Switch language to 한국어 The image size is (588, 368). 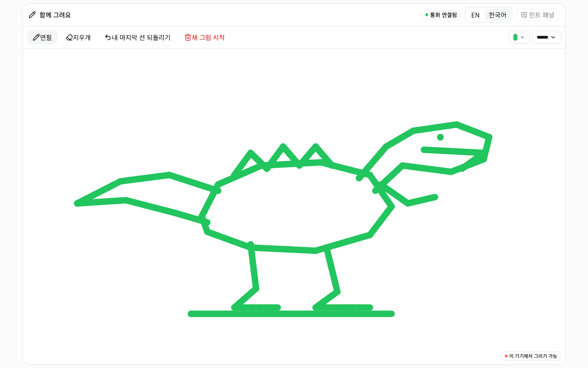point(498,15)
